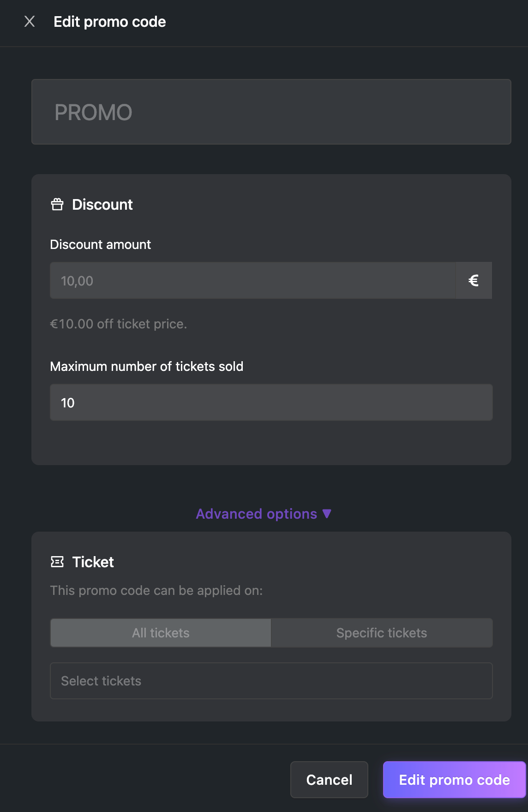Click the X to close the dialog

30,21
